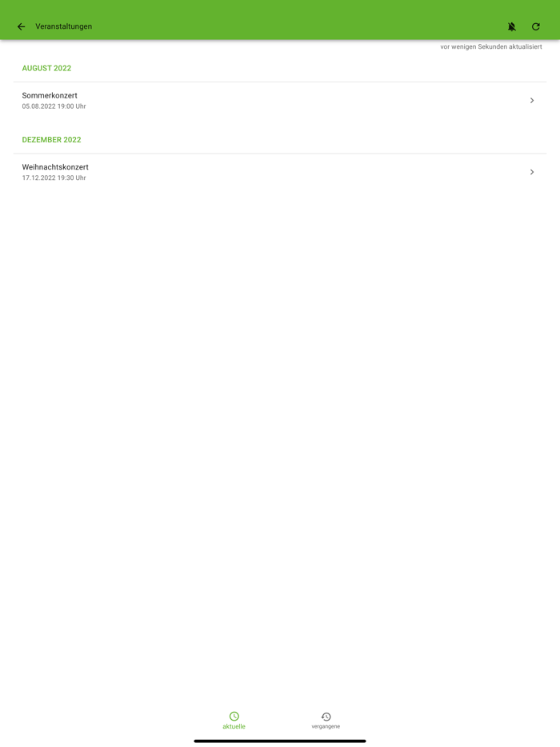This screenshot has height=747, width=560.
Task: Click the AUGUST 2022 section header
Action: pos(46,68)
